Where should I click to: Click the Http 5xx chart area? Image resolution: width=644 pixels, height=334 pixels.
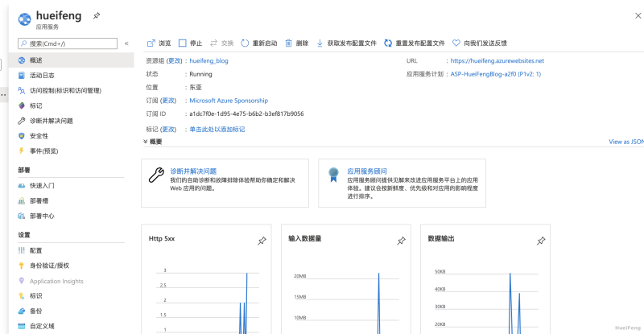(208, 302)
